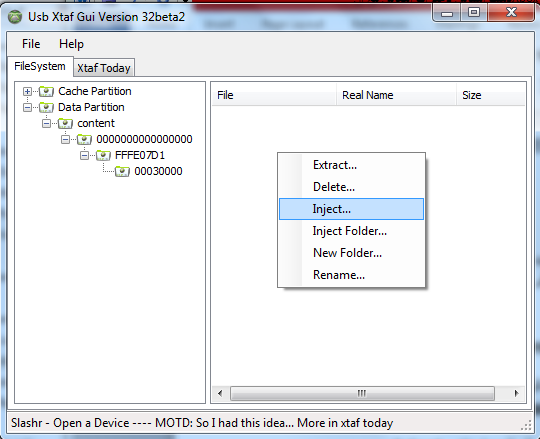Collapse the content folder node
The height and width of the screenshot is (439, 540).
click(x=46, y=123)
